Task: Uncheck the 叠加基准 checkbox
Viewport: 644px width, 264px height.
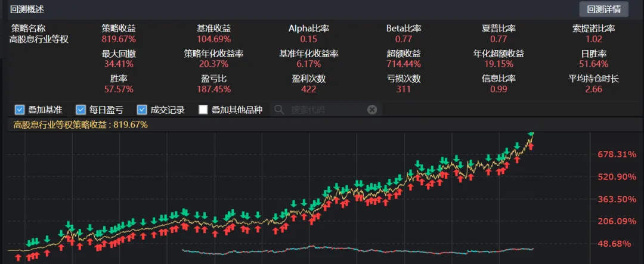Action: point(20,110)
